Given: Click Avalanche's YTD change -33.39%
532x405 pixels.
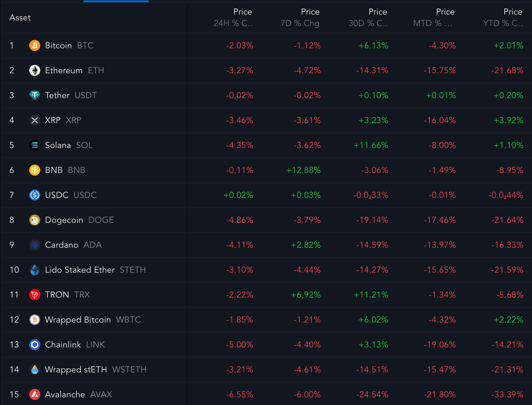Looking at the screenshot, I should pyautogui.click(x=507, y=395).
